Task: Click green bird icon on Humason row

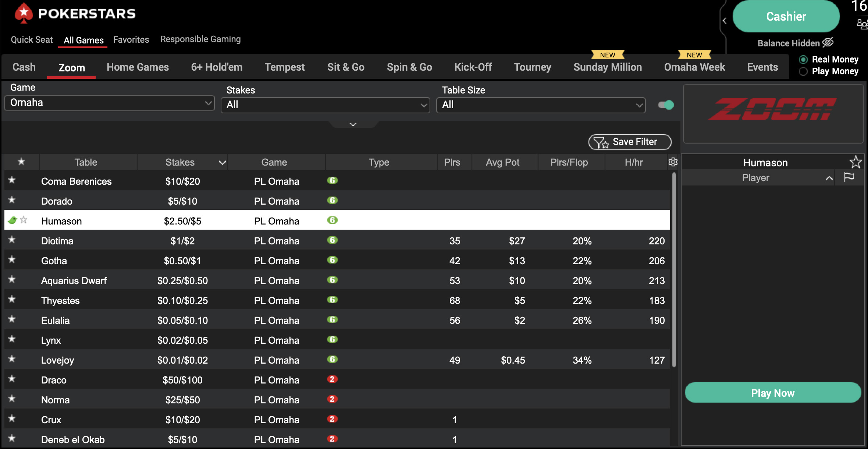Action: click(13, 220)
